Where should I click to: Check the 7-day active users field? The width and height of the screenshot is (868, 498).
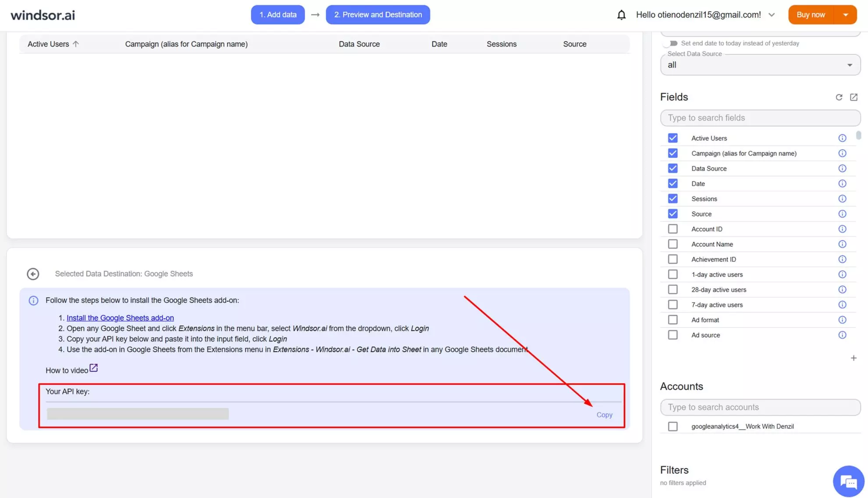[x=672, y=305]
